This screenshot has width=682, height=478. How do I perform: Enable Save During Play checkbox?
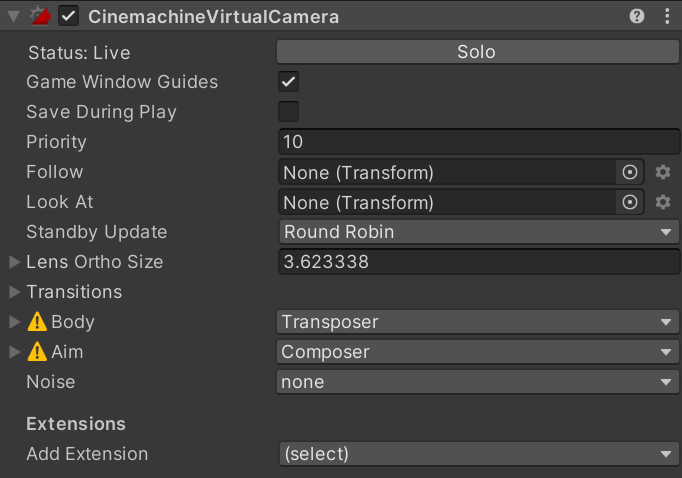(x=289, y=112)
